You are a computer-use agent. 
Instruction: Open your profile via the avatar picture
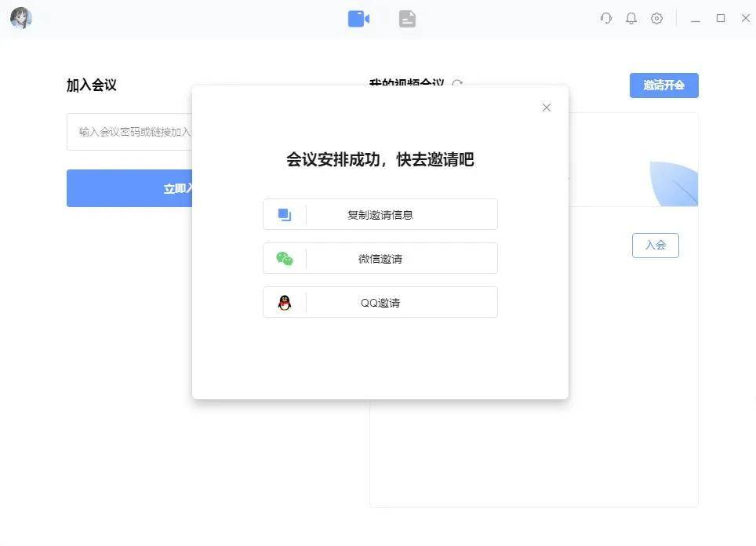point(21,18)
